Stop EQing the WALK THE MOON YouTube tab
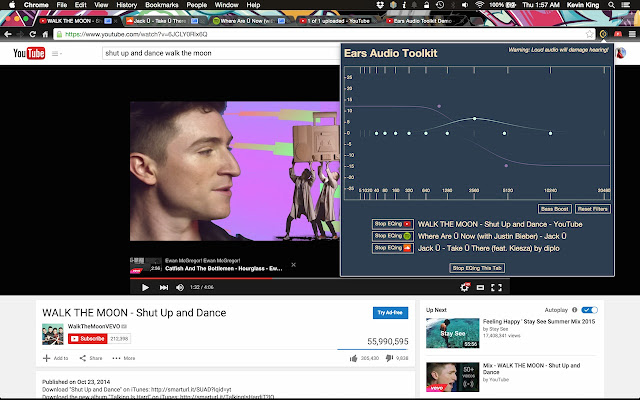Image resolution: width=640 pixels, height=400 pixels. [393, 224]
